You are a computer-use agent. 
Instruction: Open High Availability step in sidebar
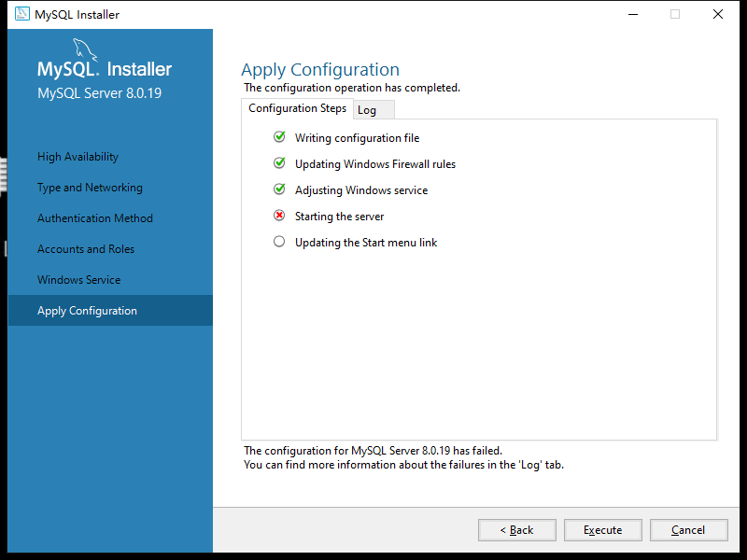[x=78, y=157]
